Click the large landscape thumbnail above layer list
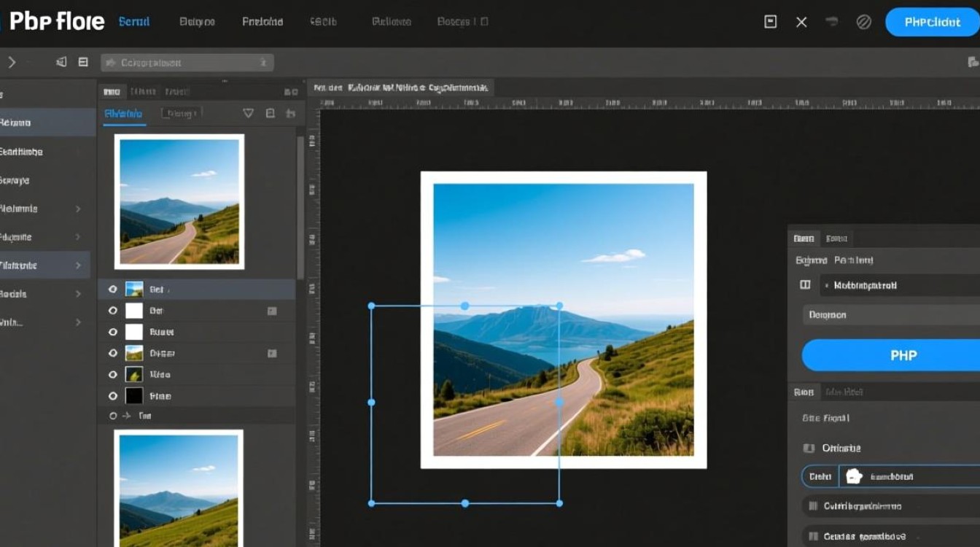The image size is (980, 547). [x=179, y=201]
